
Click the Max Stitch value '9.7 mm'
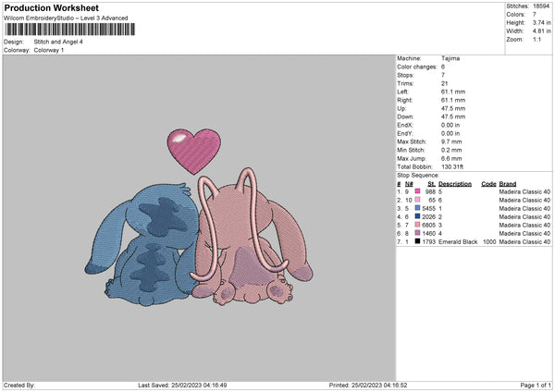tap(451, 141)
